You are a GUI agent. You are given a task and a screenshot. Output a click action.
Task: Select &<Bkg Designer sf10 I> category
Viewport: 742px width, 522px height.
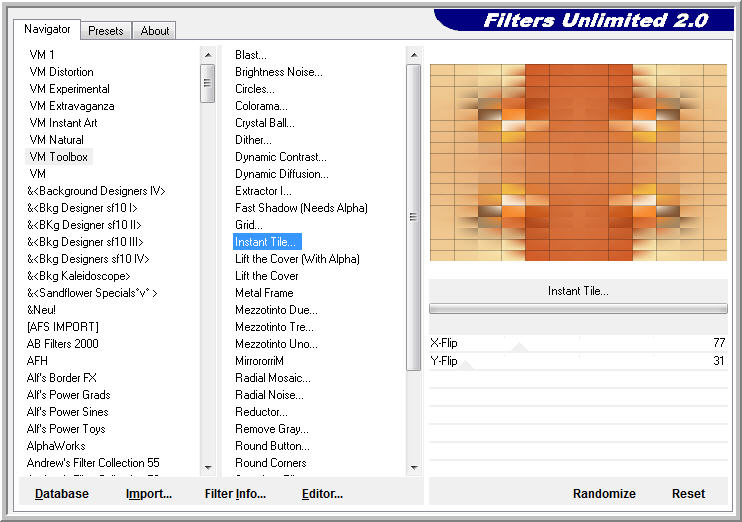pos(82,208)
